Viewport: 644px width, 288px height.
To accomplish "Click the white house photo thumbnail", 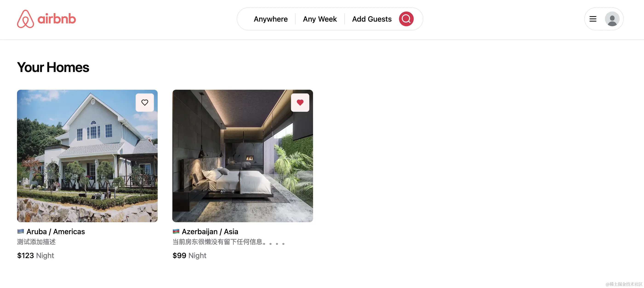I will tap(87, 156).
